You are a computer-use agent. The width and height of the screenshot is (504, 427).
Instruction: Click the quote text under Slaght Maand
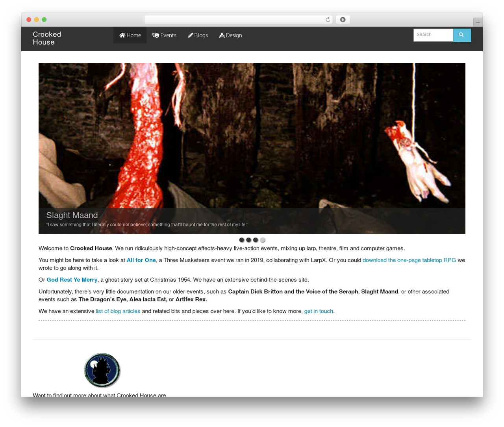point(147,225)
